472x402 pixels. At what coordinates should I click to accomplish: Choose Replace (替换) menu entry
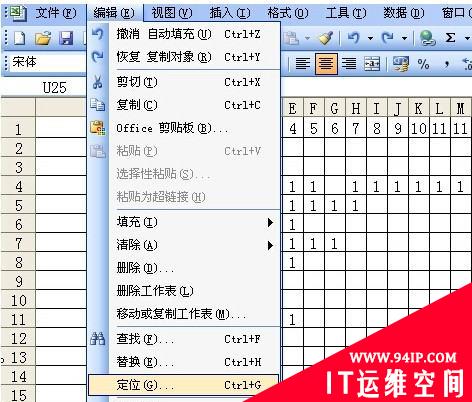click(183, 362)
